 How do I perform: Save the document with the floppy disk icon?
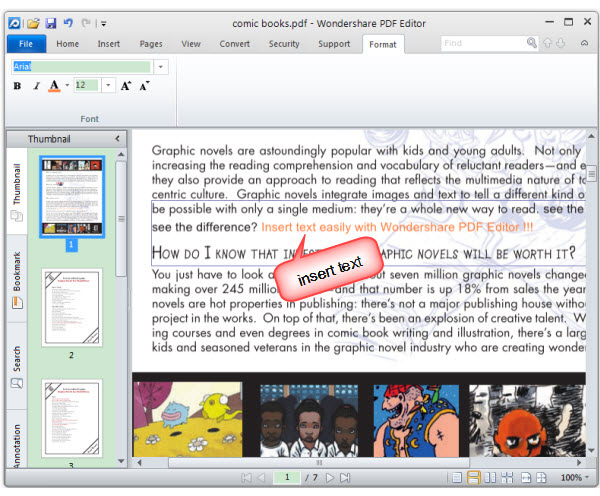click(x=51, y=23)
